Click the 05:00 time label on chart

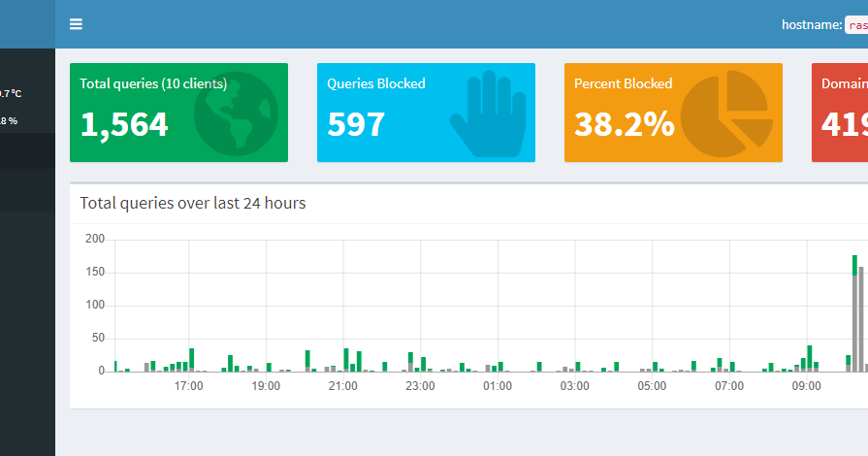(652, 386)
